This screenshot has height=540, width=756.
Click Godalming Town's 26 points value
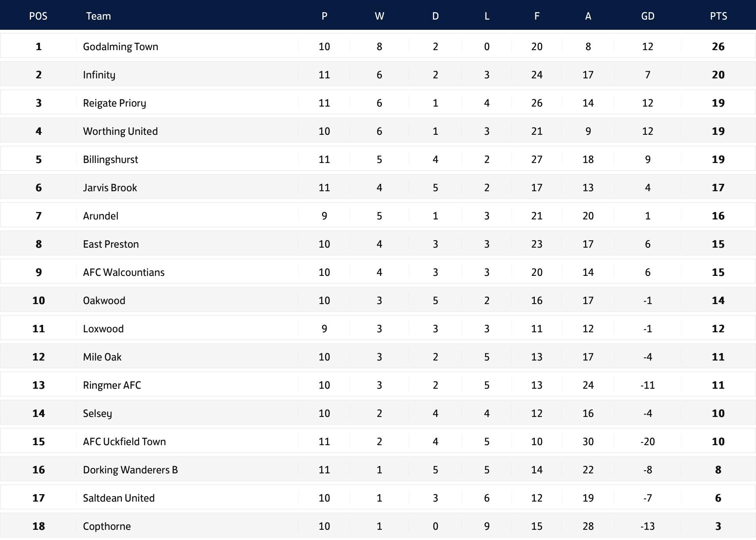pos(718,47)
